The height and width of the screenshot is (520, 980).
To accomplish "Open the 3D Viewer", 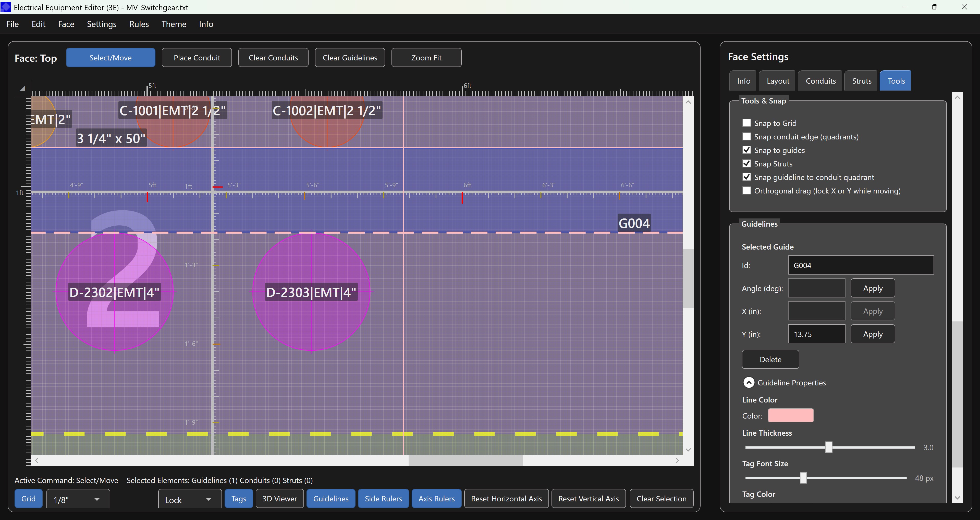I will coord(279,499).
